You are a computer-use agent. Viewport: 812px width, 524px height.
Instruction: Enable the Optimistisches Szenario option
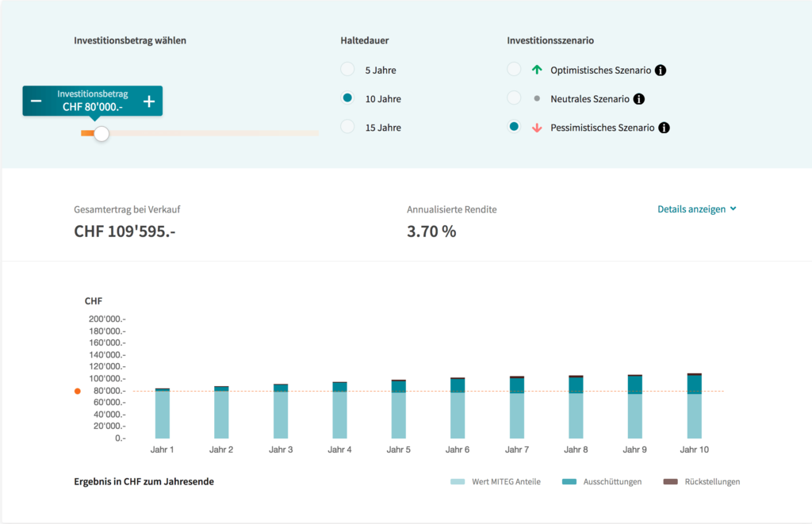[x=514, y=70]
